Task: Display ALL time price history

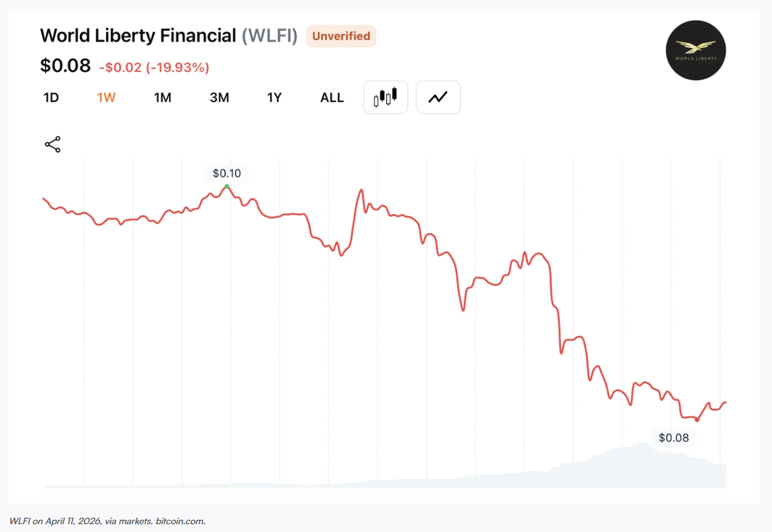Action: (332, 98)
